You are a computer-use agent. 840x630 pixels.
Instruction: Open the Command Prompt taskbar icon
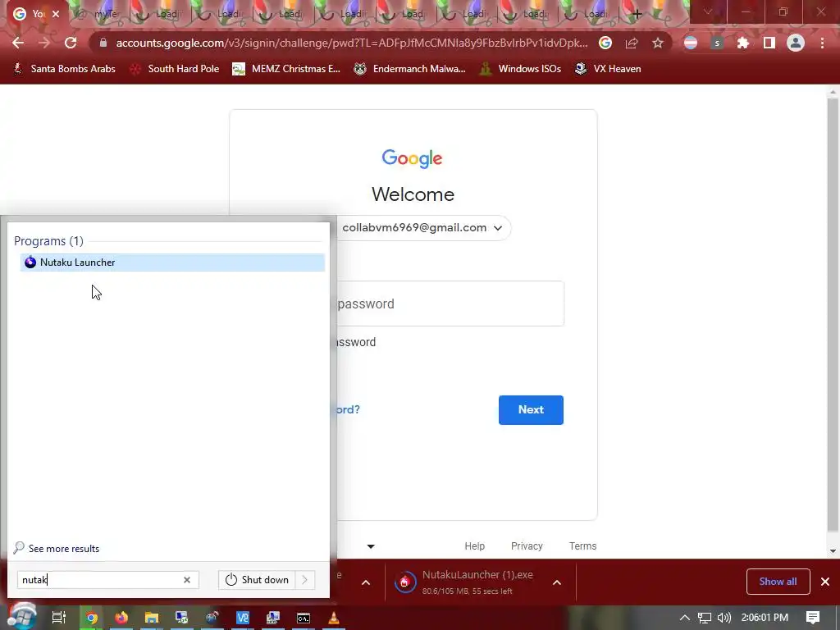[x=304, y=618]
